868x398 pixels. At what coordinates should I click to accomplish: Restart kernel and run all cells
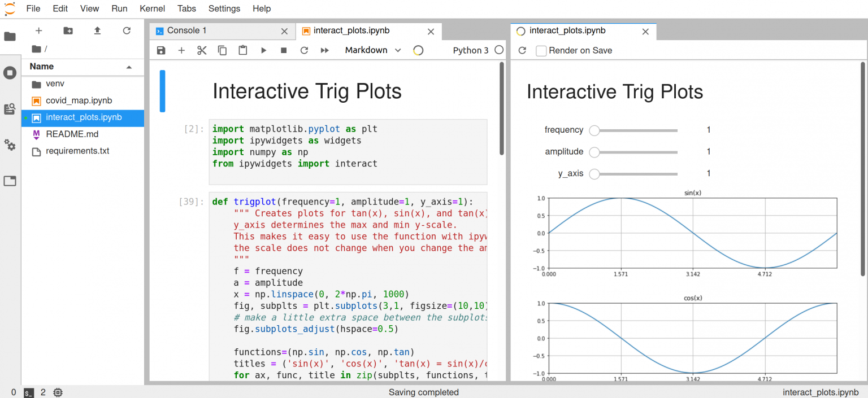point(324,50)
